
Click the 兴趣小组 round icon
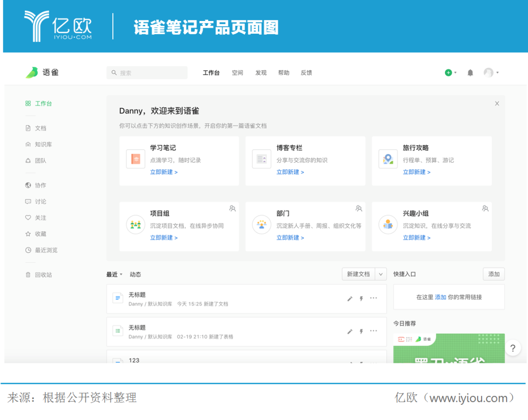point(388,224)
